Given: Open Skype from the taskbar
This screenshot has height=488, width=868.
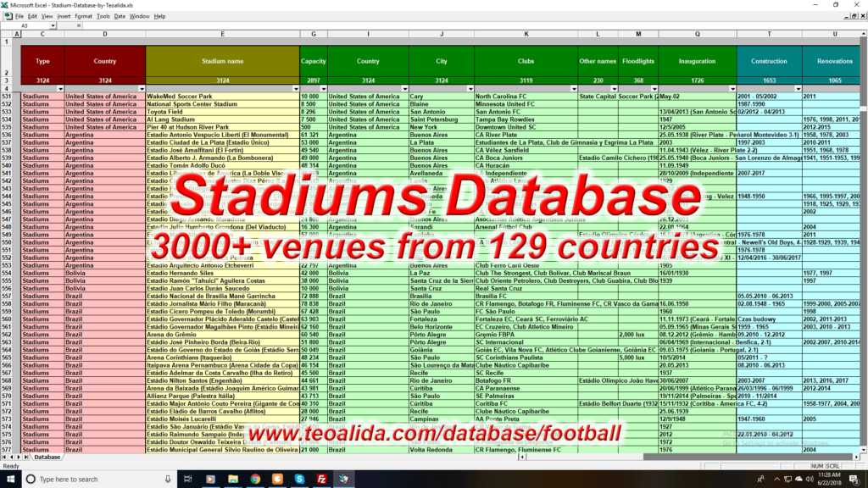Looking at the screenshot, I should point(298,479).
